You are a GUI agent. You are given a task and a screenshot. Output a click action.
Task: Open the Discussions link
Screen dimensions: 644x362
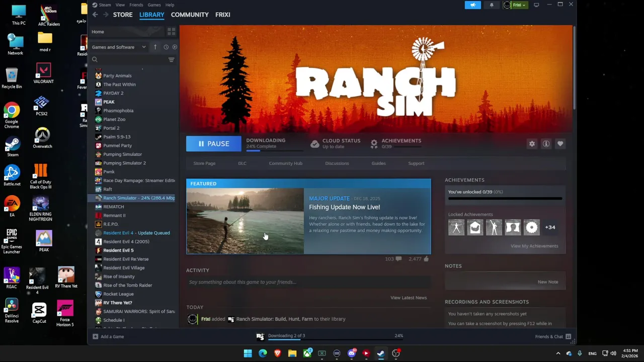[337, 163]
